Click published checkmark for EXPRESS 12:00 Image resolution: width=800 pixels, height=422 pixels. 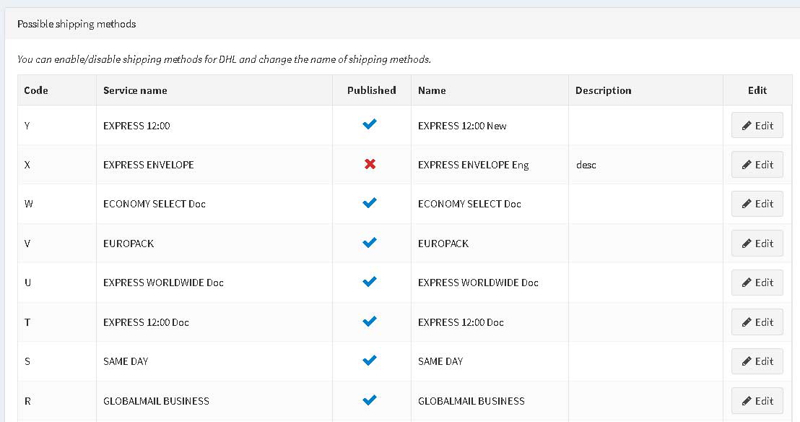pyautogui.click(x=370, y=125)
